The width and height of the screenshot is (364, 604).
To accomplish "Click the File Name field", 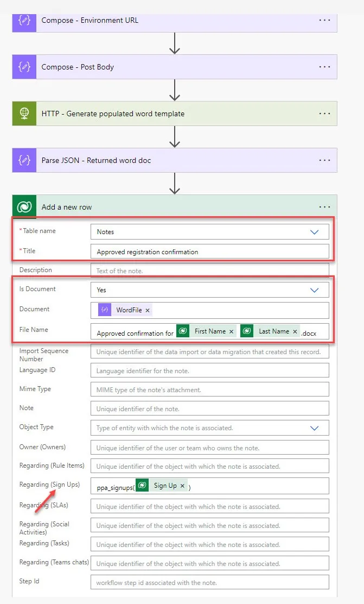I will 210,331.
